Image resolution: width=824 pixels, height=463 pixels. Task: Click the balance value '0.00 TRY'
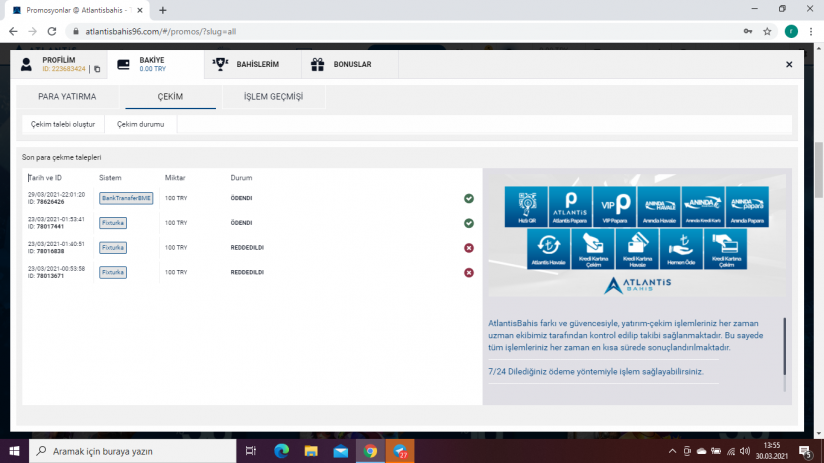point(152,69)
